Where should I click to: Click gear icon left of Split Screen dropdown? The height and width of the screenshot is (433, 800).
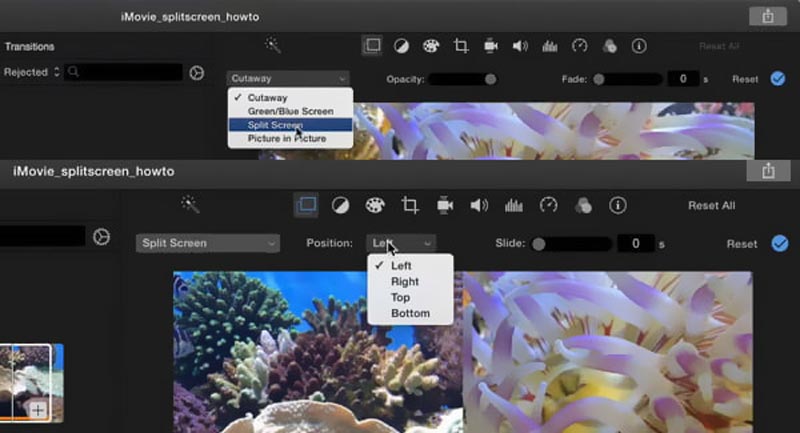(102, 237)
